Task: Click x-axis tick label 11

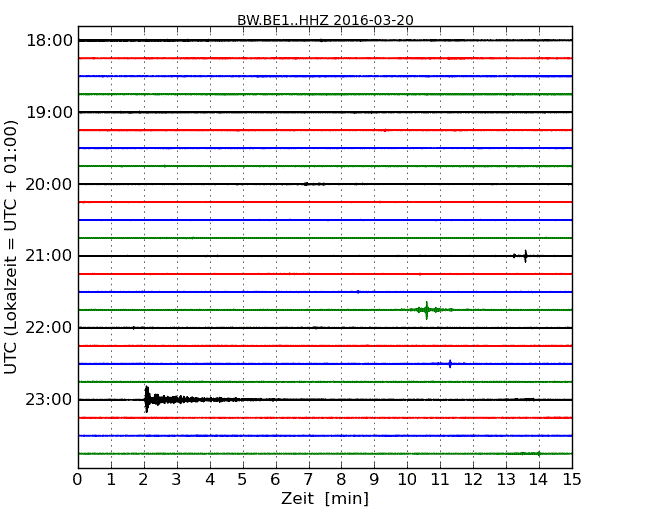Action: click(440, 479)
